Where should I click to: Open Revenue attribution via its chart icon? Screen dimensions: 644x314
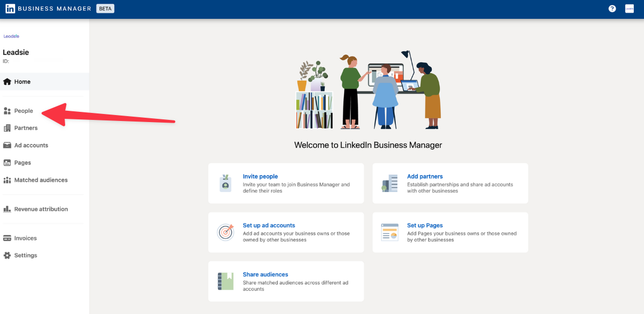pos(7,209)
